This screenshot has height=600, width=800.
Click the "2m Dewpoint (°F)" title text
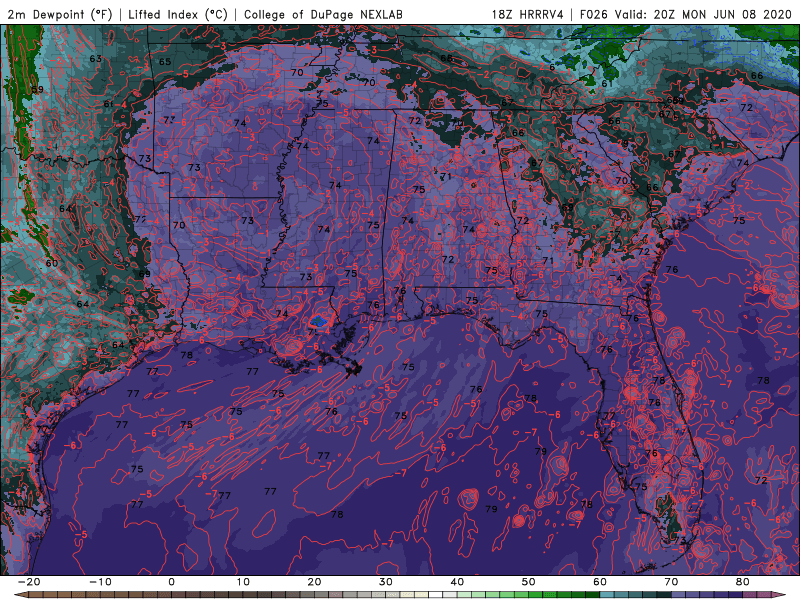coord(60,14)
